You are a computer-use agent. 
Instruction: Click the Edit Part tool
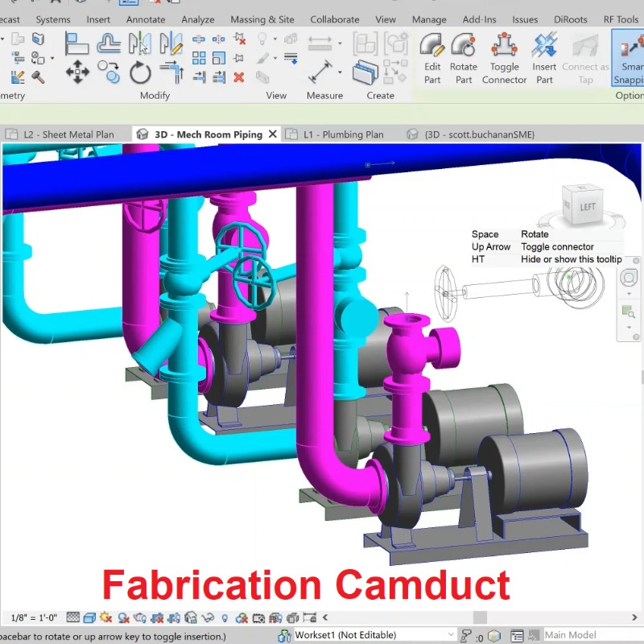tap(432, 58)
